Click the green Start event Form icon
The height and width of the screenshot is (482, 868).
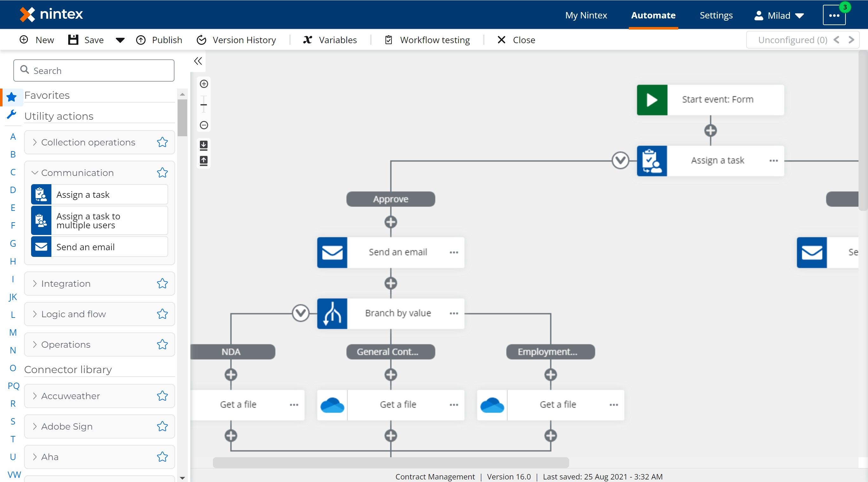pos(652,99)
